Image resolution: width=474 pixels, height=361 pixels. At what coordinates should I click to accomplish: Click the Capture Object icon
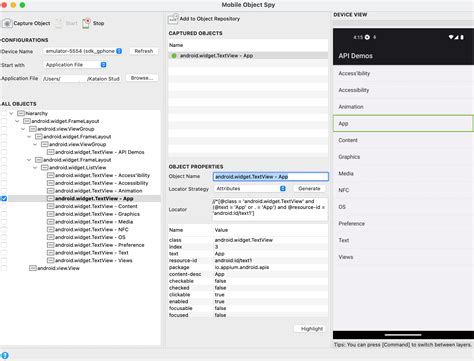[x=7, y=23]
